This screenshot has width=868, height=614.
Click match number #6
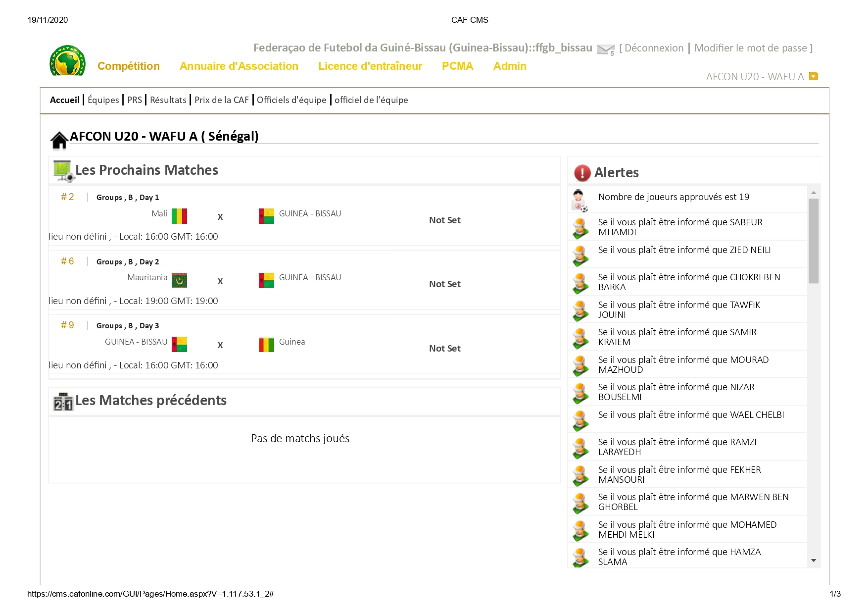coord(67,261)
